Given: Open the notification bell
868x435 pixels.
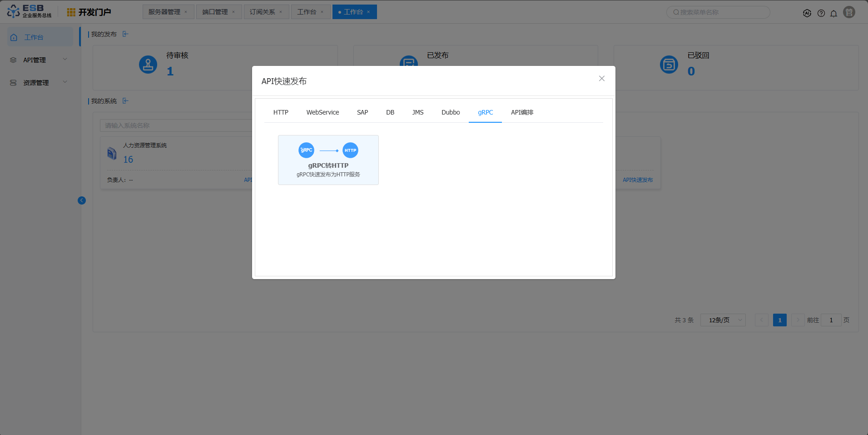Looking at the screenshot, I should pos(833,13).
